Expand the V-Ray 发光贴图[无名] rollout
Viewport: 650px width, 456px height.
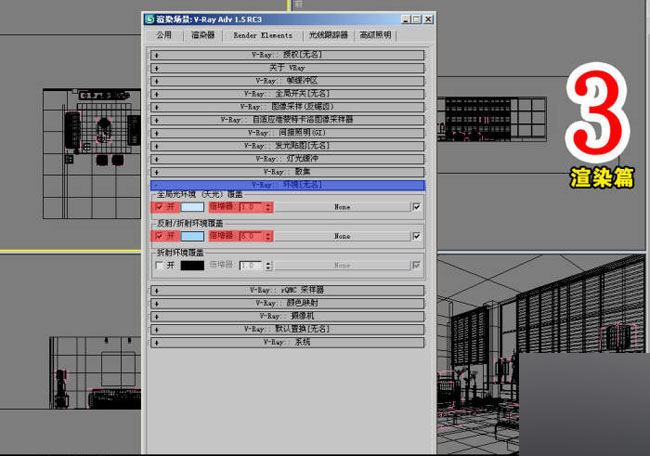click(287, 146)
